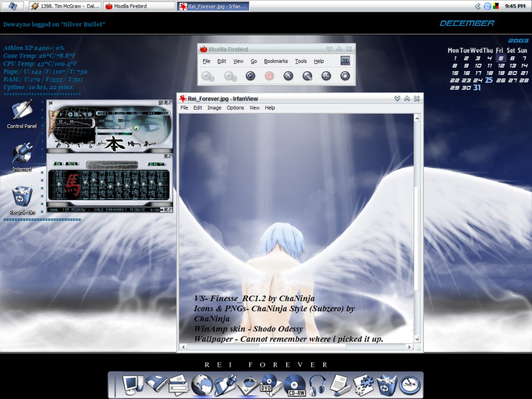Screen dimensions: 532x399
Task: Click the Winamp volume slider
Action: click(x=110, y=127)
